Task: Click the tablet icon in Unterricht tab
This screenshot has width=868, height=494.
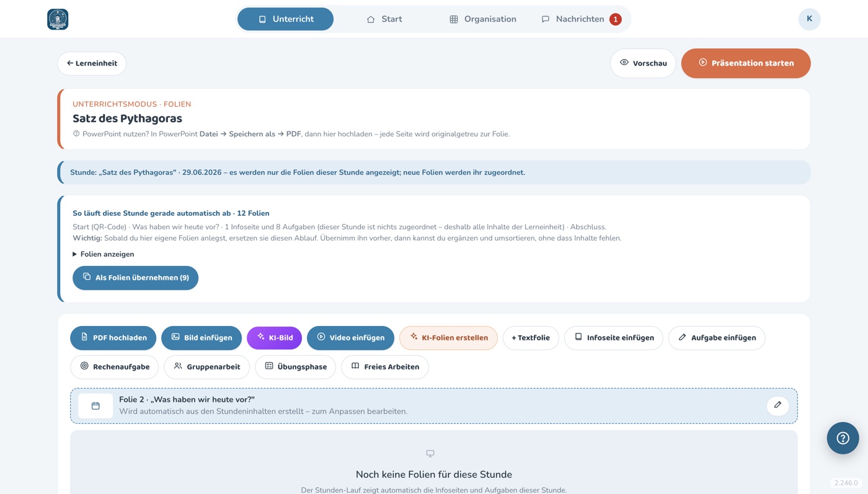Action: pos(262,19)
